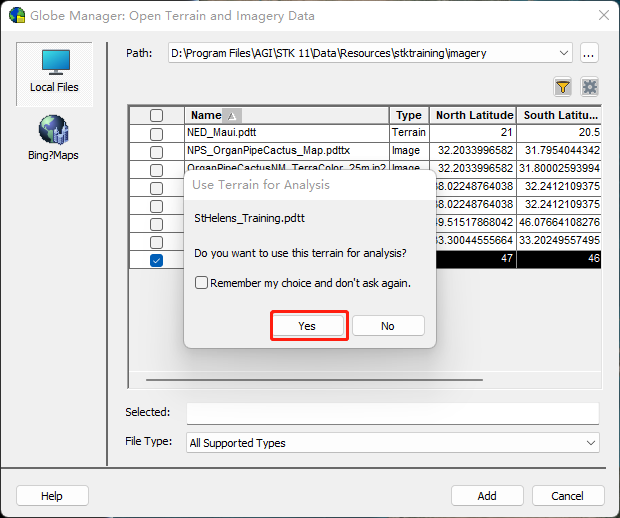
Task: Click South Latitude value 46.07664108276
Action: tap(560, 222)
